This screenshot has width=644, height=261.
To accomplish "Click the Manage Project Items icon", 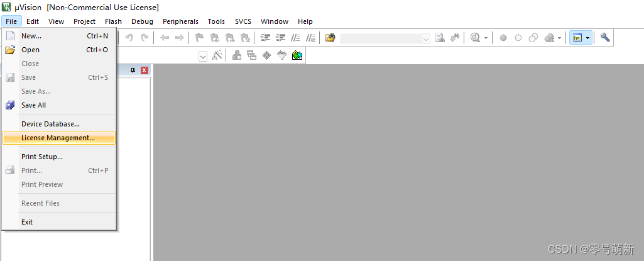I will [x=237, y=55].
